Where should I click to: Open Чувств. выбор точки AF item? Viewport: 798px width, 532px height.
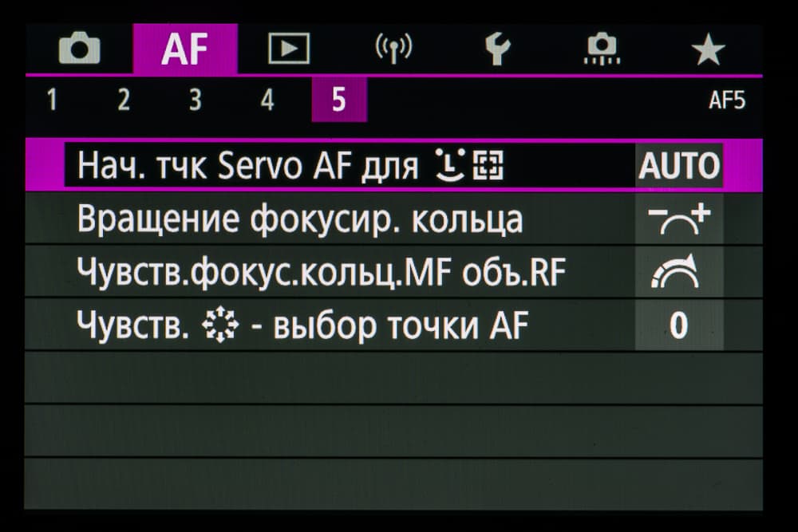[302, 325]
